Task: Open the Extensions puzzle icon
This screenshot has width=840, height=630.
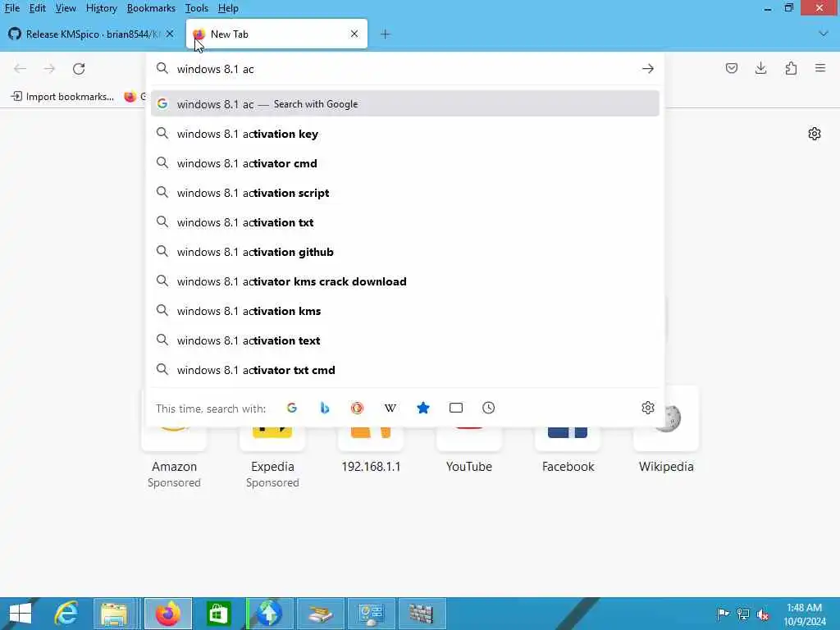Action: click(791, 68)
